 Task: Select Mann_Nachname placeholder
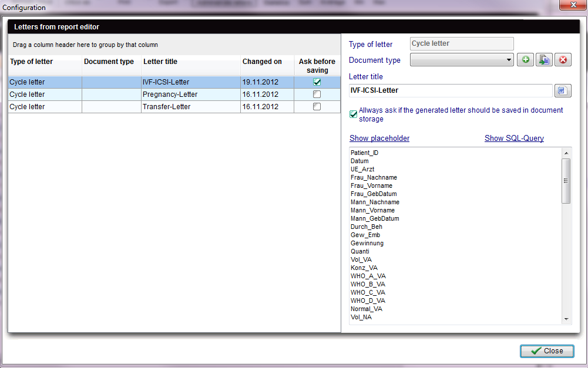coord(375,202)
